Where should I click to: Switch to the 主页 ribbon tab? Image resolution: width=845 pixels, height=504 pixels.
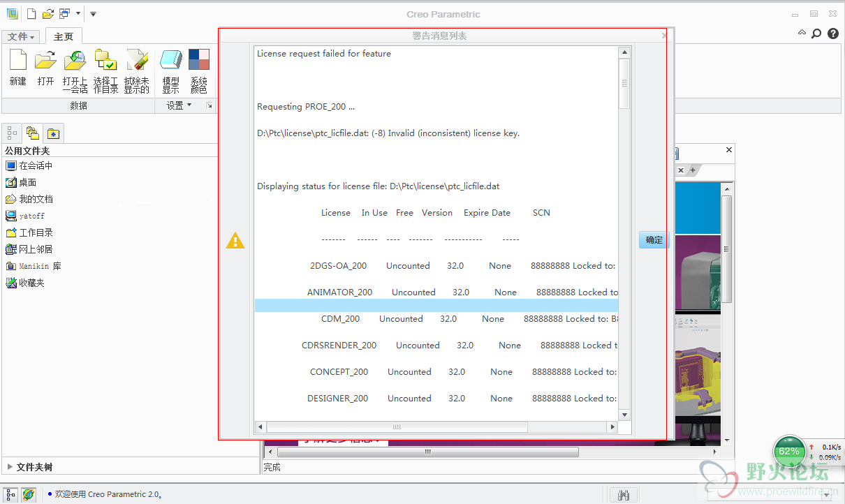(64, 36)
